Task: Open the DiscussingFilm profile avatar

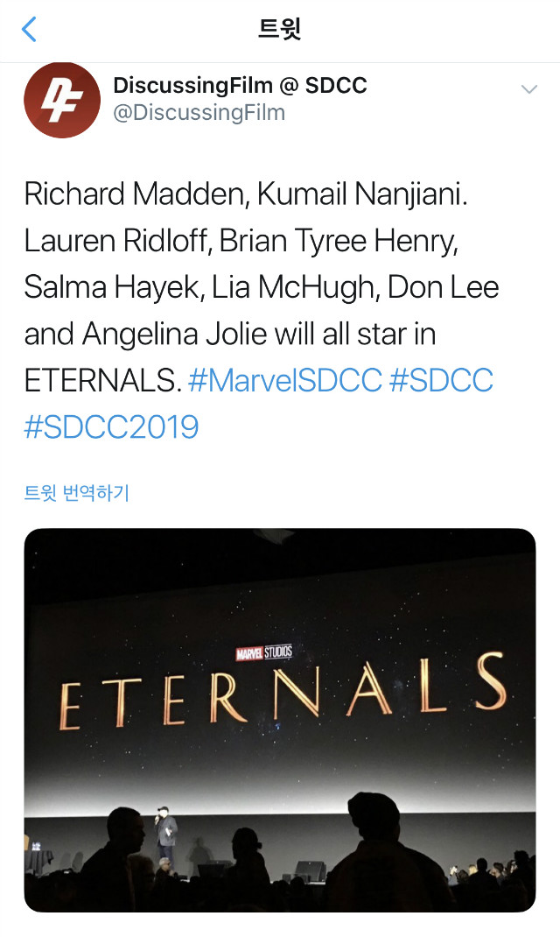Action: (61, 100)
